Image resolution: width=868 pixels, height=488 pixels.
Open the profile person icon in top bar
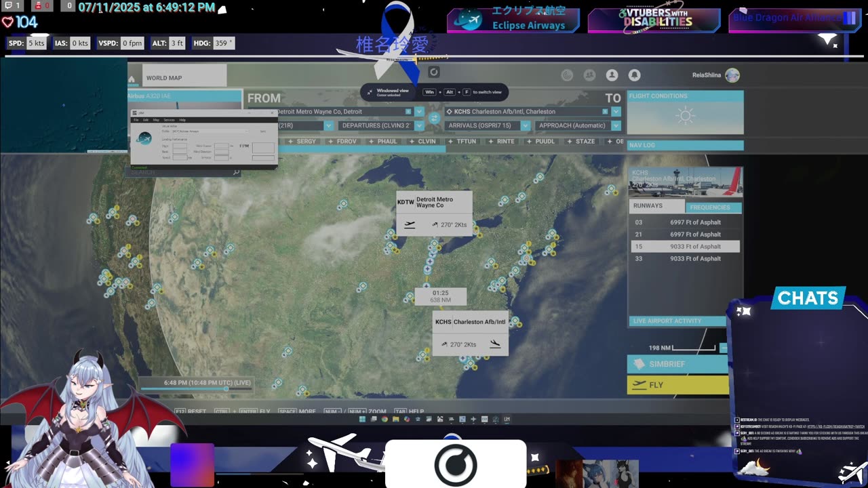(x=612, y=75)
